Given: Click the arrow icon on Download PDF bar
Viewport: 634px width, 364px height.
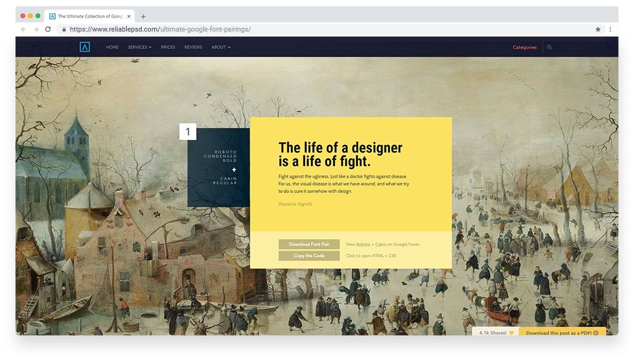Looking at the screenshot, I should point(596,333).
